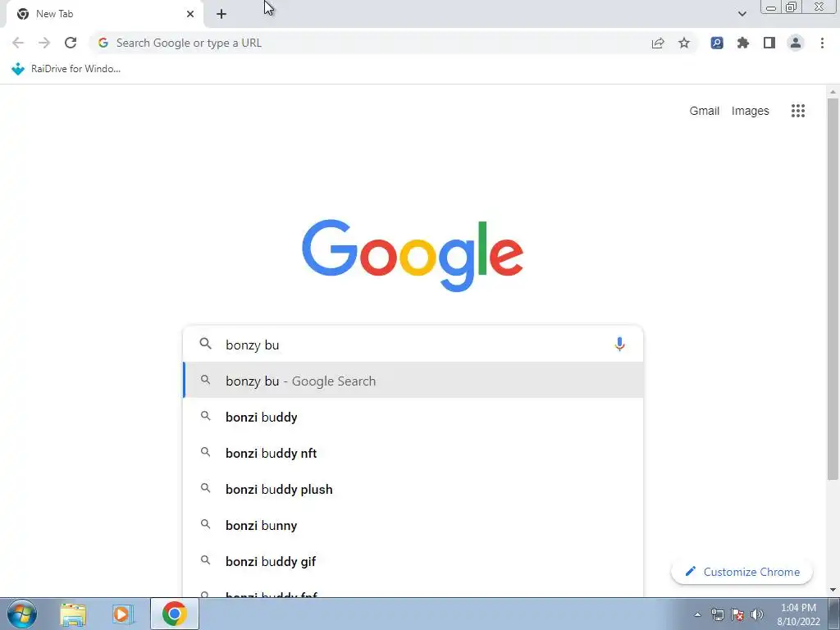Start voice search with microphone icon
The width and height of the screenshot is (840, 630).
(x=619, y=344)
